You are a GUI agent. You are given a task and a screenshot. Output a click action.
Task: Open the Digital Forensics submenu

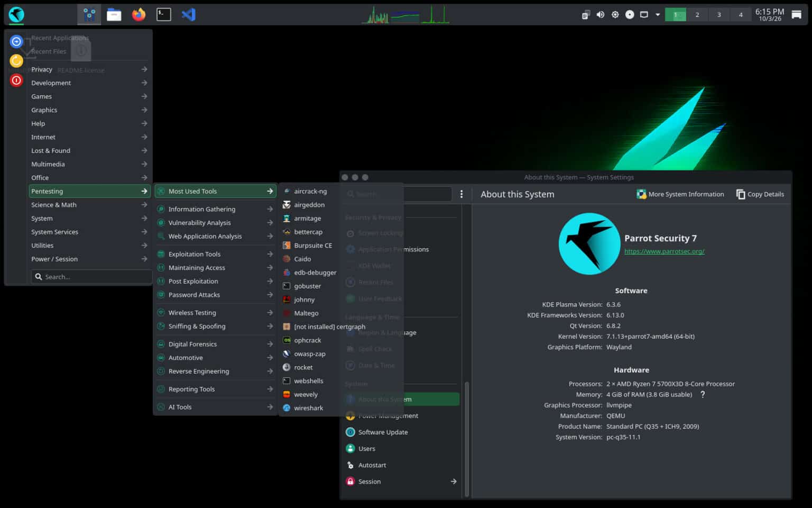click(x=215, y=344)
